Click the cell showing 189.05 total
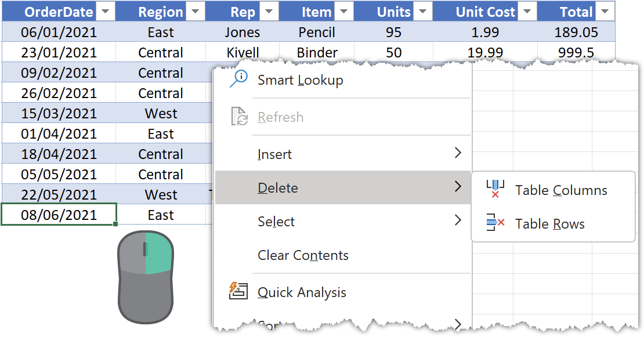Viewport: 644px width, 340px height. click(577, 32)
